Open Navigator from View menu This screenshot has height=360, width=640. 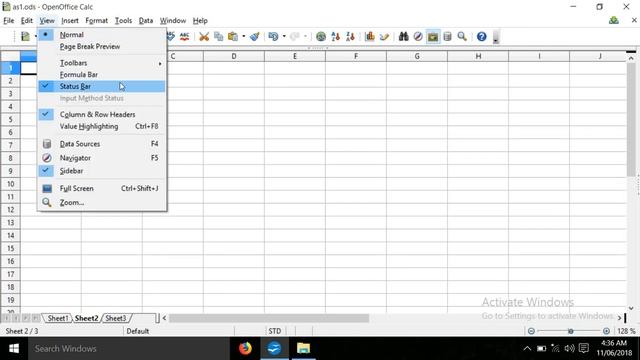coord(102,158)
